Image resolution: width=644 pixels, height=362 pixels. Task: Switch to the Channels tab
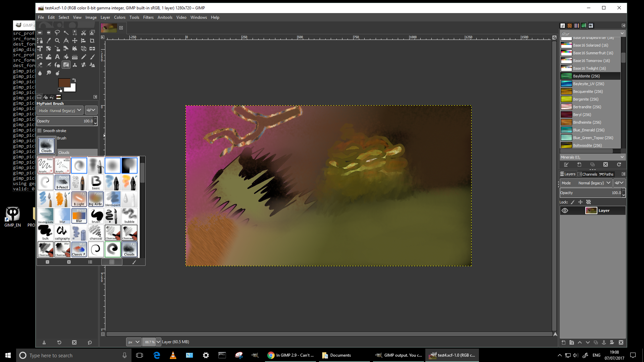click(587, 174)
